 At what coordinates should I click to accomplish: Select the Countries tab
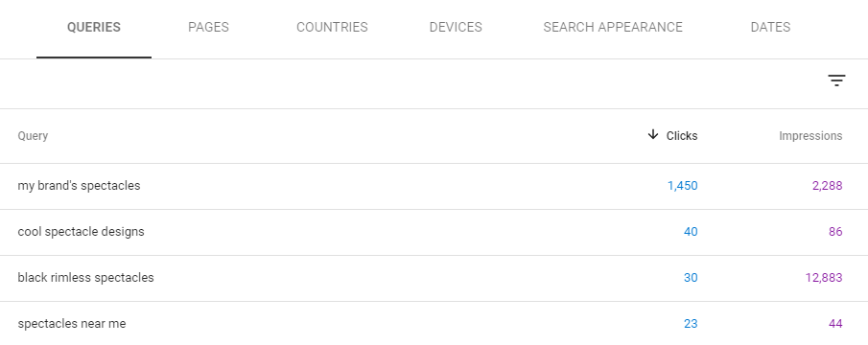(332, 27)
